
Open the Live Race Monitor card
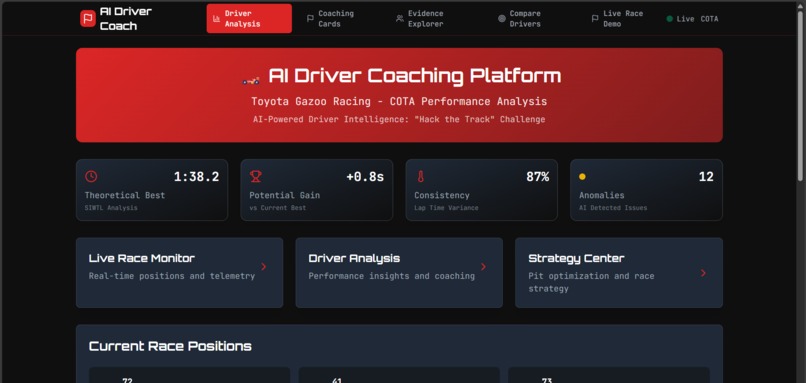tap(179, 272)
